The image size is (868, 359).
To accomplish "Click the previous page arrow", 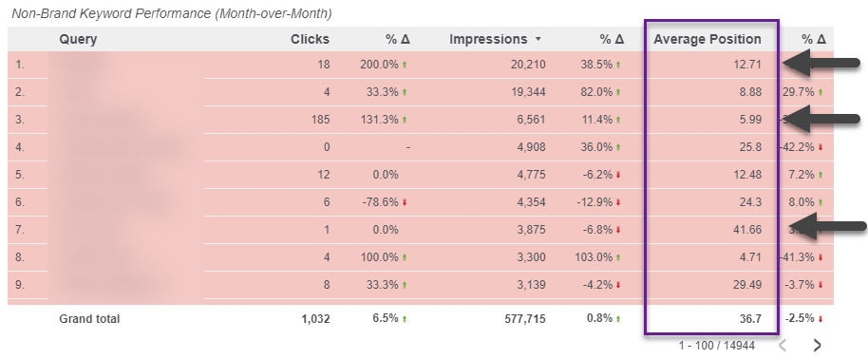I will [783, 345].
